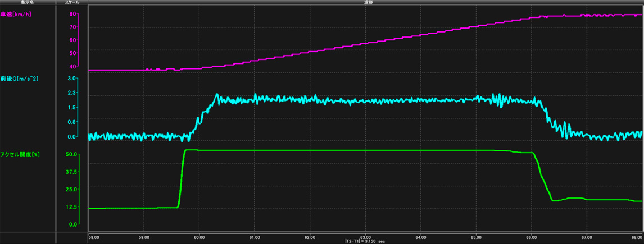Click the 波形 column header

click(x=365, y=3)
